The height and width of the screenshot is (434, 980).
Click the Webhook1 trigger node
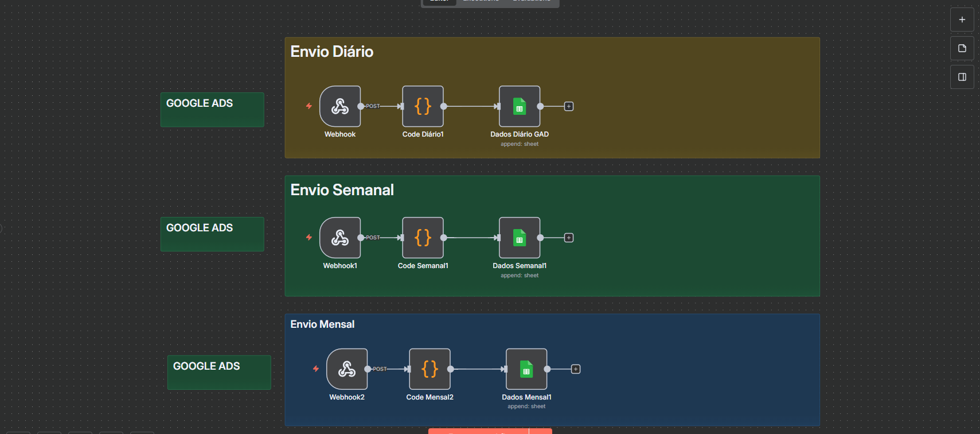pyautogui.click(x=340, y=238)
